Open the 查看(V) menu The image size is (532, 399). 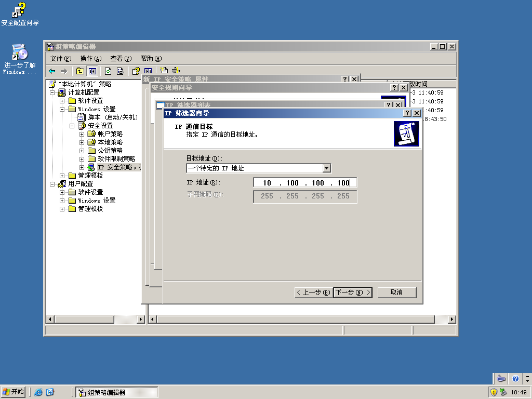(121, 59)
